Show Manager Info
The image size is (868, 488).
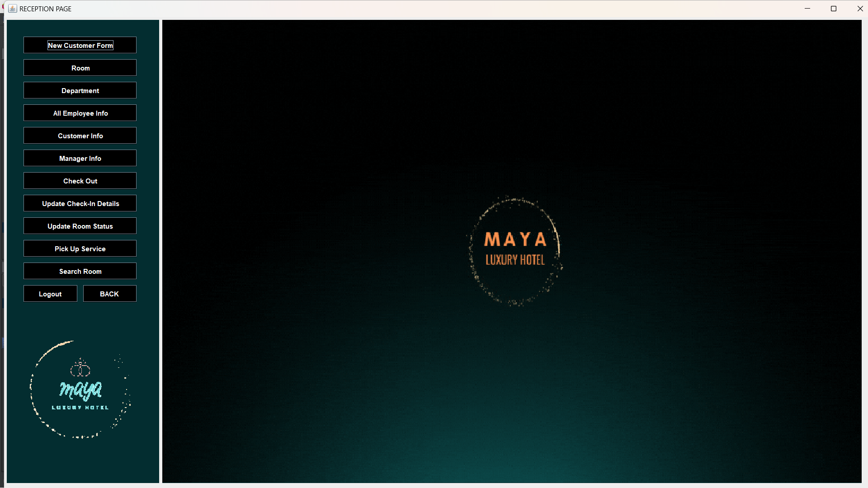(x=80, y=158)
